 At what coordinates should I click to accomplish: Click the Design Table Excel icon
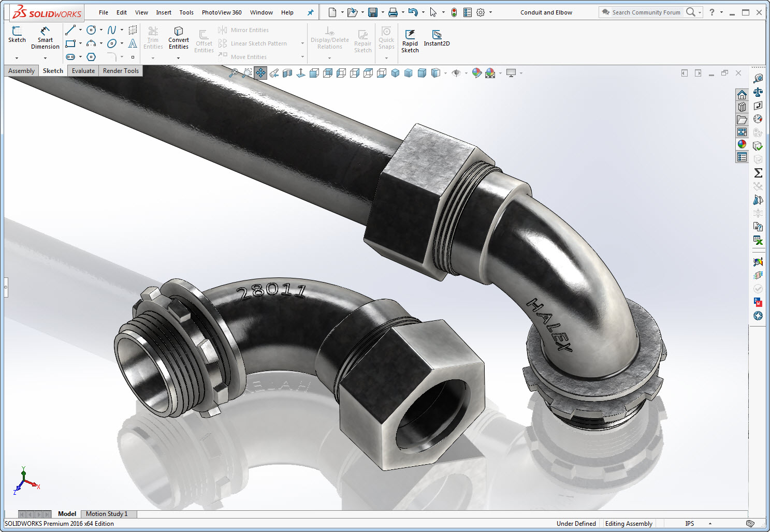click(x=758, y=240)
